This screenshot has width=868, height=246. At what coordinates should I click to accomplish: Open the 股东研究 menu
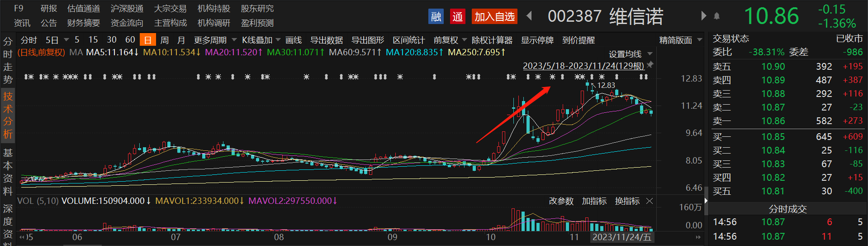(x=257, y=8)
